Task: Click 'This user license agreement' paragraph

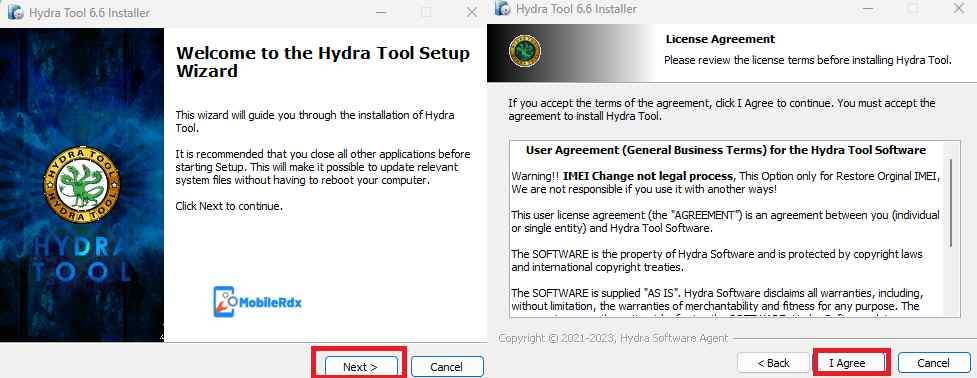Action: click(725, 221)
